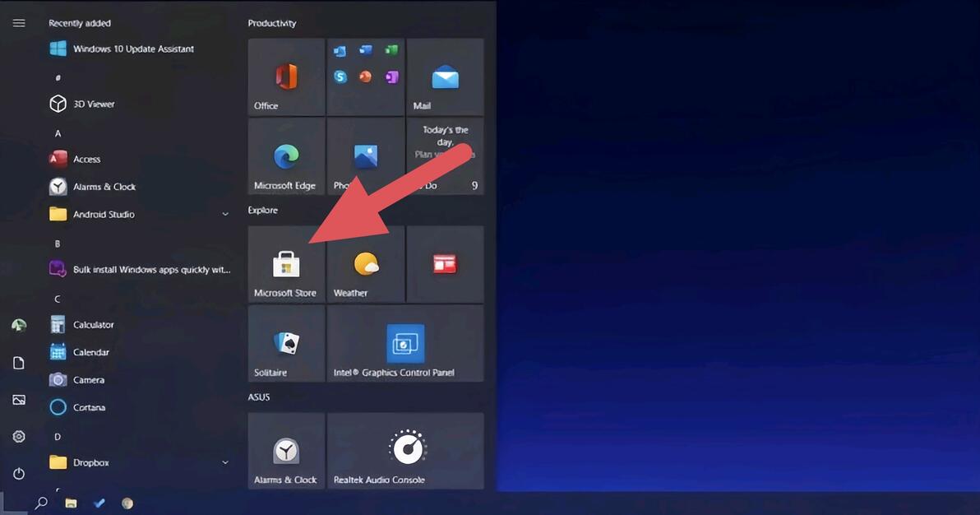Click the # section header
980x515 pixels.
click(58, 77)
